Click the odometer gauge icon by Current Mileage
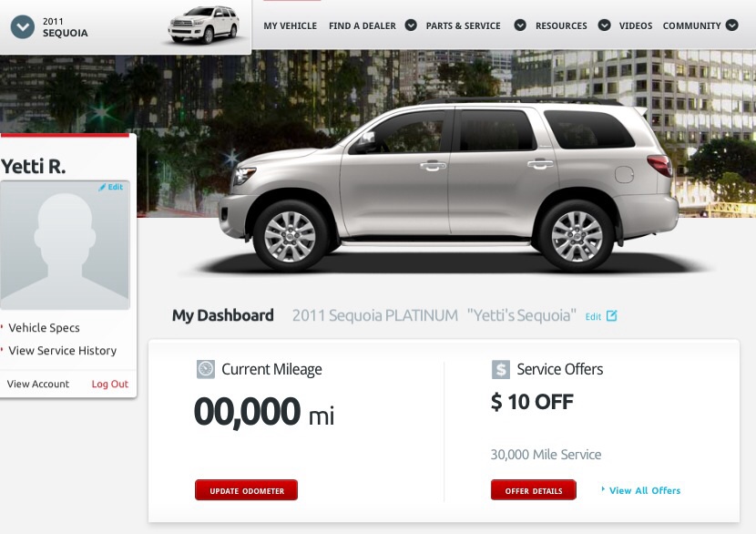 206,369
